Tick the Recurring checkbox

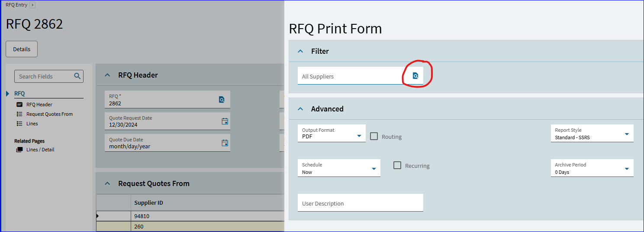(x=397, y=165)
